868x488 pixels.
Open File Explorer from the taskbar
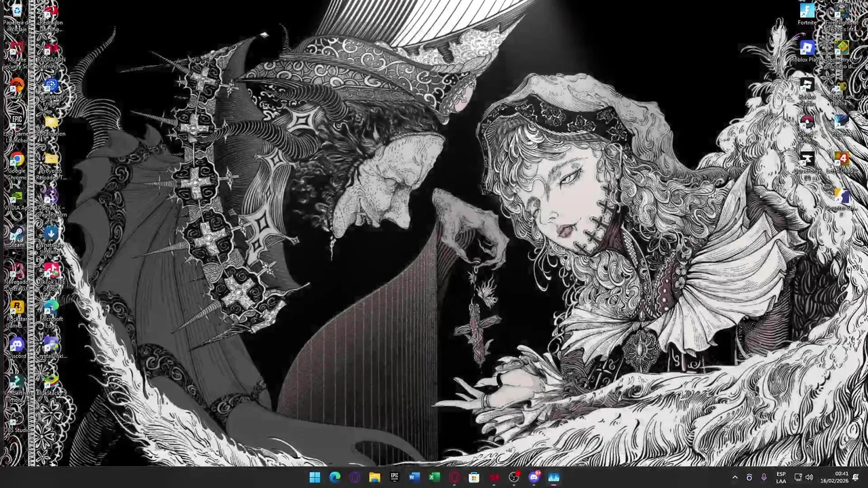(x=374, y=478)
